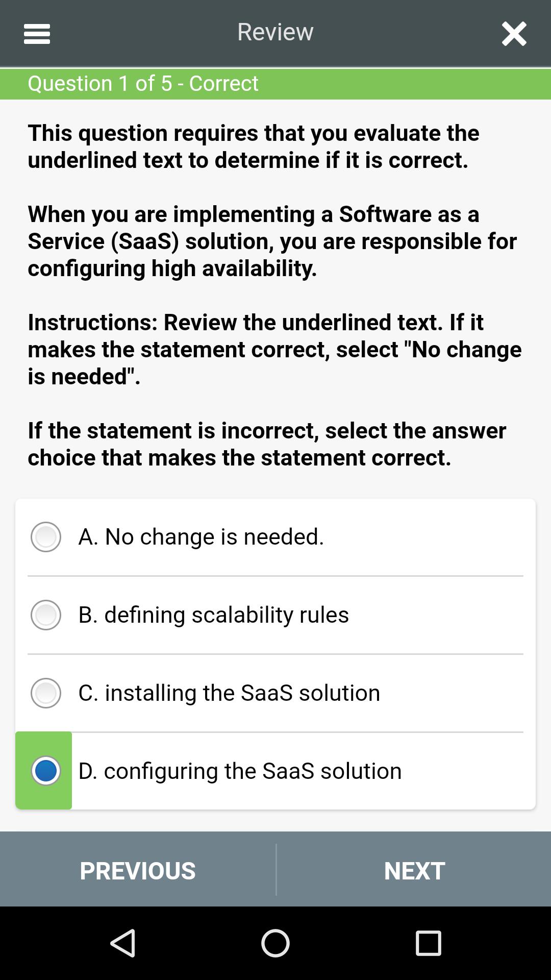Image resolution: width=551 pixels, height=980 pixels.
Task: Tap the SaaS question statement text
Action: 272,241
